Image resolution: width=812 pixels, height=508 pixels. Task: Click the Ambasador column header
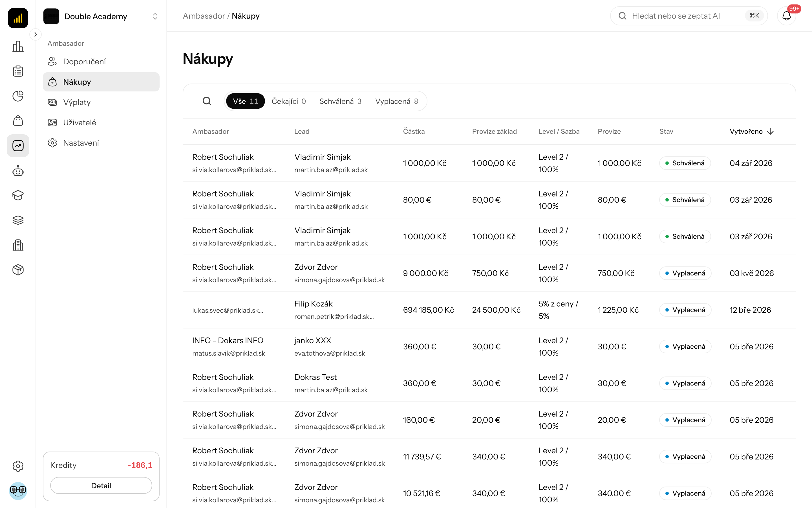click(210, 131)
